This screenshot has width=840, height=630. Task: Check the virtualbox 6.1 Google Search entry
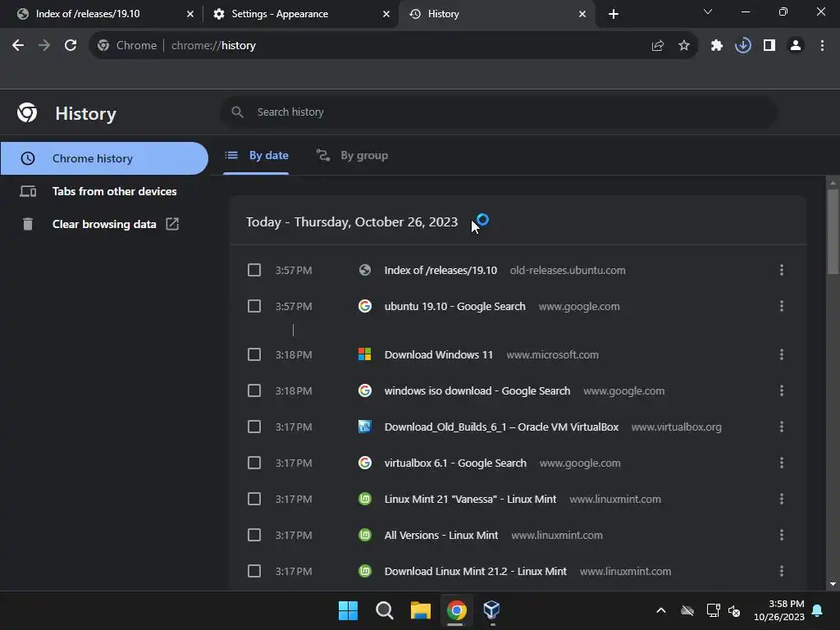tap(254, 463)
